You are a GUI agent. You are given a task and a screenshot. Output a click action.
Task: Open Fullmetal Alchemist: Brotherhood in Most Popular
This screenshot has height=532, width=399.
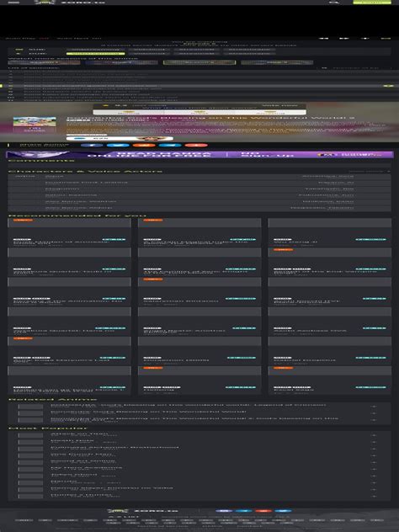(x=114, y=448)
